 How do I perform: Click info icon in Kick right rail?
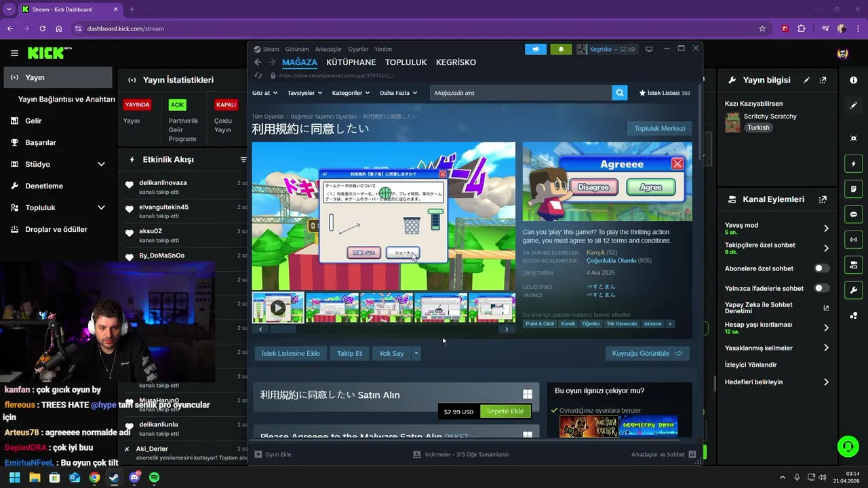tap(853, 80)
